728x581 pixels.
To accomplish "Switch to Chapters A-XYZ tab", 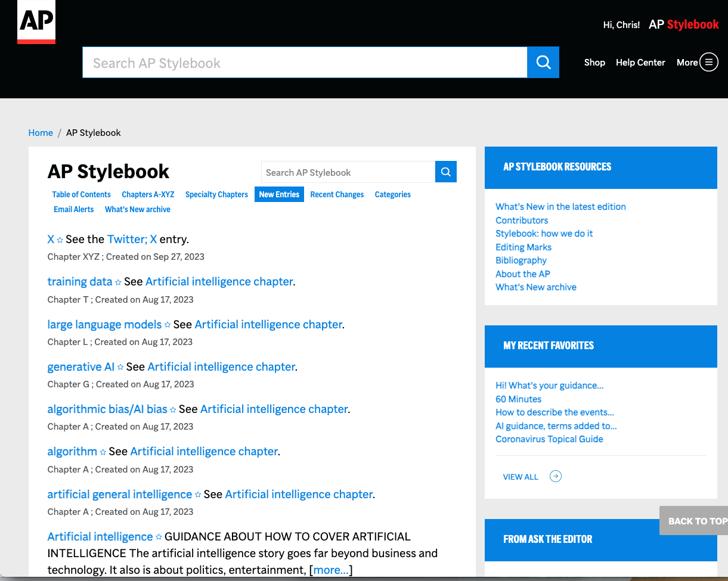I will [148, 194].
